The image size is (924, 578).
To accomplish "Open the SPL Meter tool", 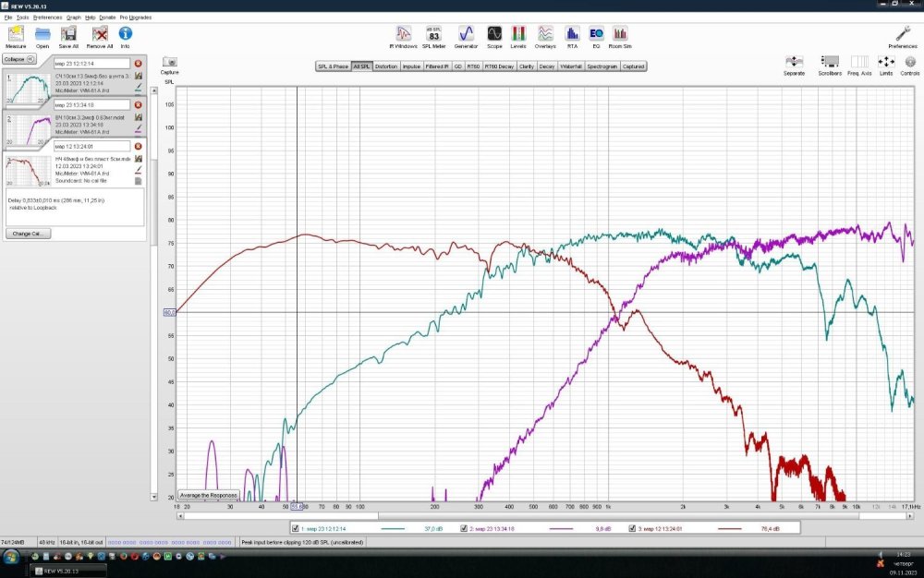I will 433,35.
